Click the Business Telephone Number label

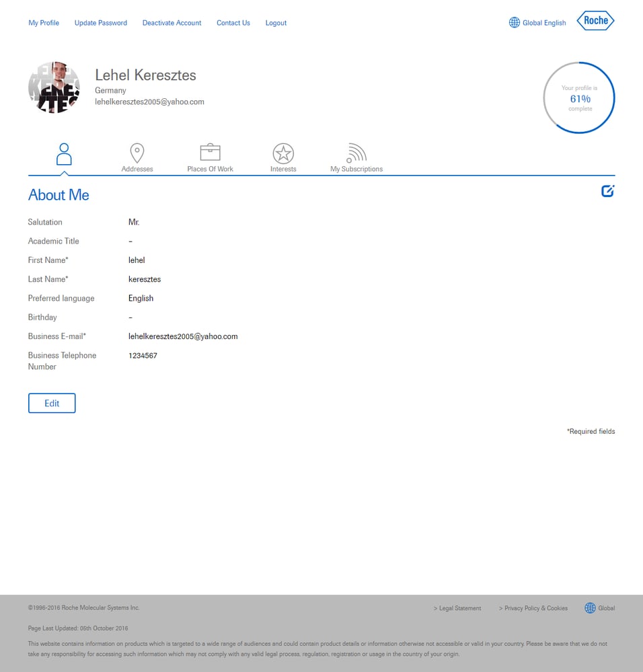tap(62, 361)
